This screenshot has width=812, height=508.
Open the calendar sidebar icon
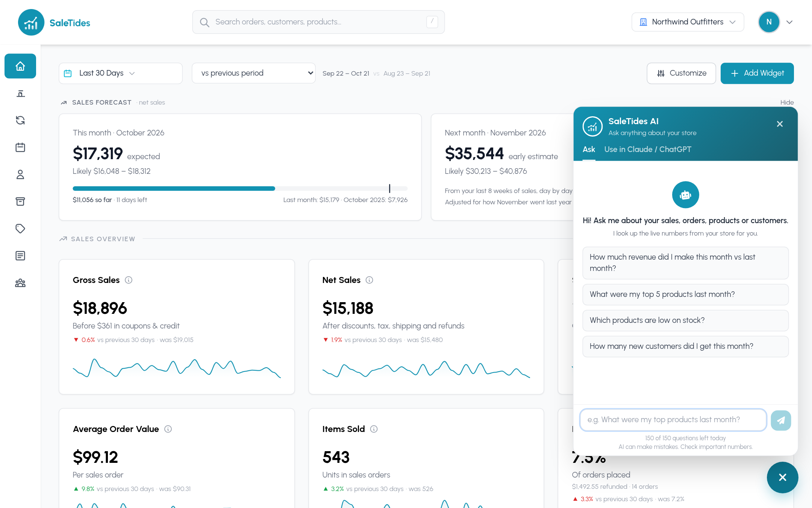pos(20,148)
